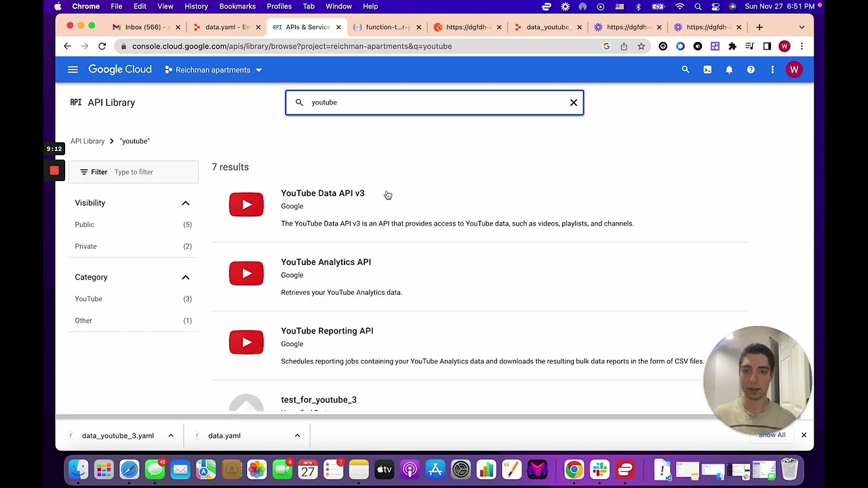Collapse the Category filter section

[x=185, y=277]
